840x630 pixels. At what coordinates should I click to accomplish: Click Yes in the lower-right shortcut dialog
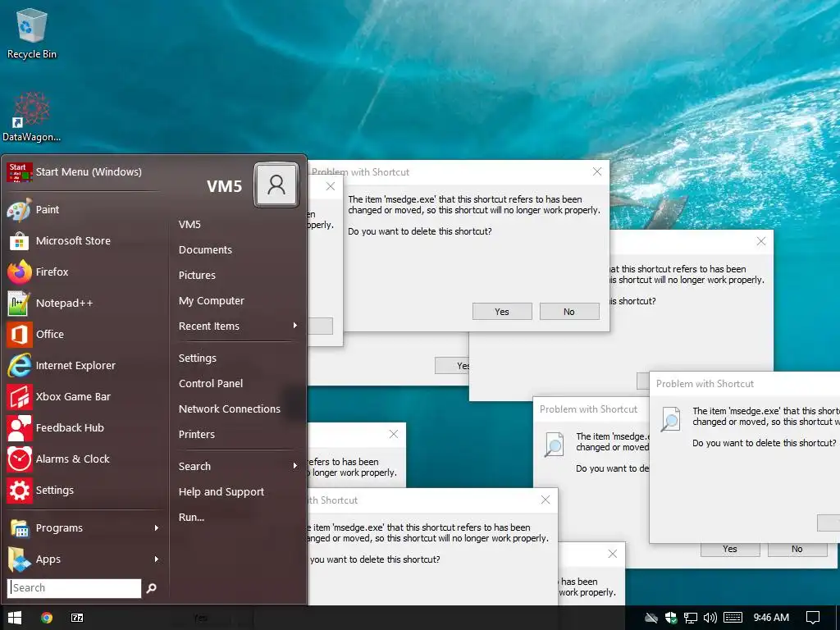729,549
